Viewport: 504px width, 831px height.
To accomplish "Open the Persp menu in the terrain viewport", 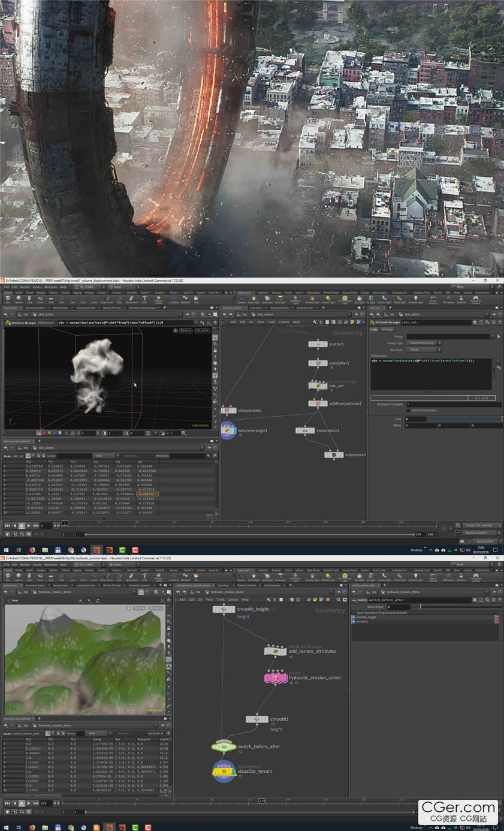I will (x=138, y=608).
